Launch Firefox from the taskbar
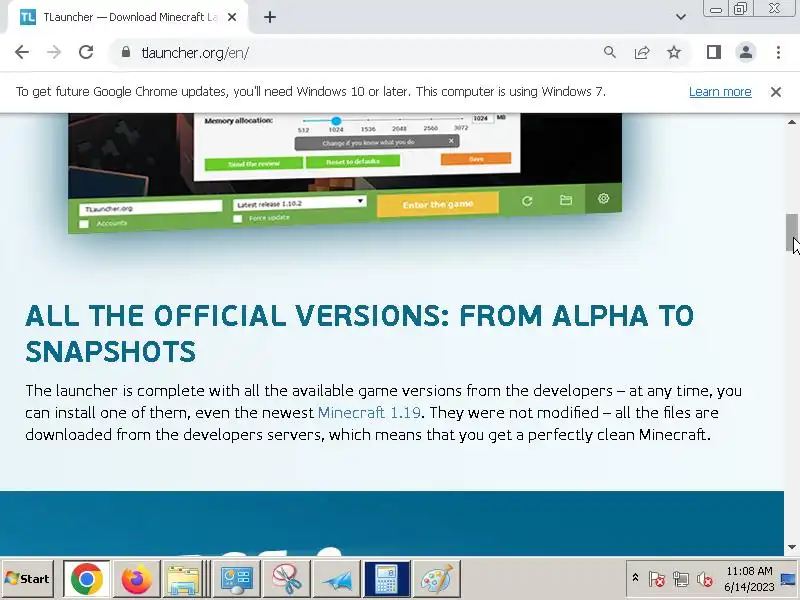 point(136,579)
